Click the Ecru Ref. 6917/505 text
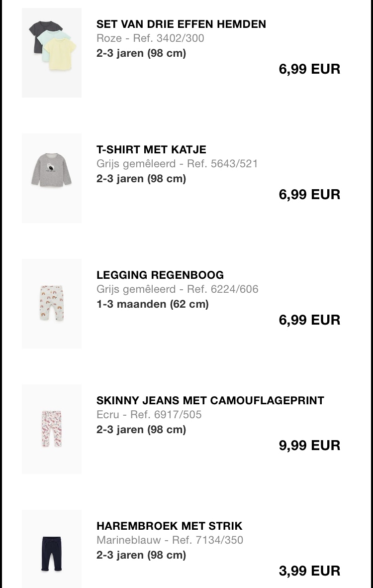The height and width of the screenshot is (588, 373). [x=149, y=415]
